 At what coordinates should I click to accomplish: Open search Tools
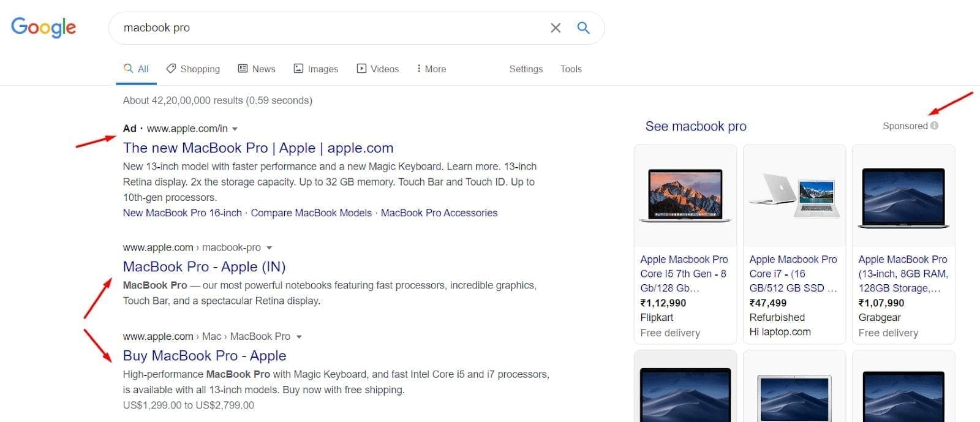pos(571,69)
